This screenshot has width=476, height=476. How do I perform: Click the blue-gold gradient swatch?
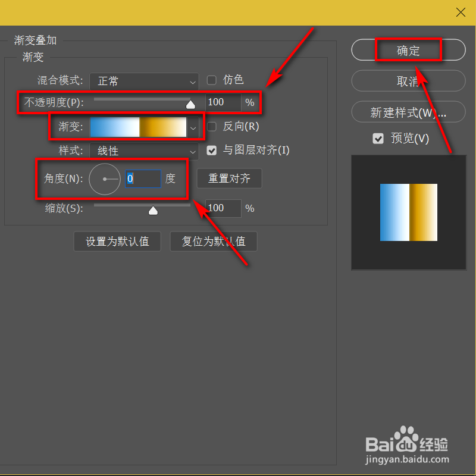(139, 127)
